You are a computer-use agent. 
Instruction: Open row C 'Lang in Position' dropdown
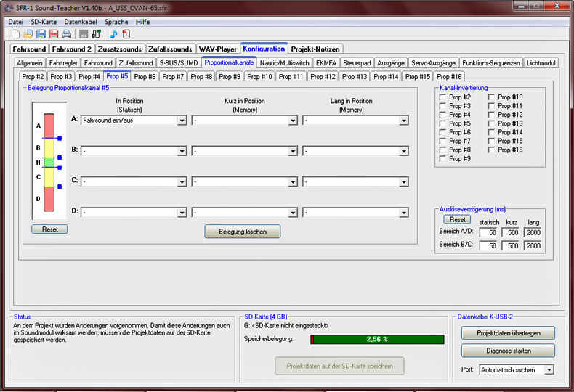point(355,181)
